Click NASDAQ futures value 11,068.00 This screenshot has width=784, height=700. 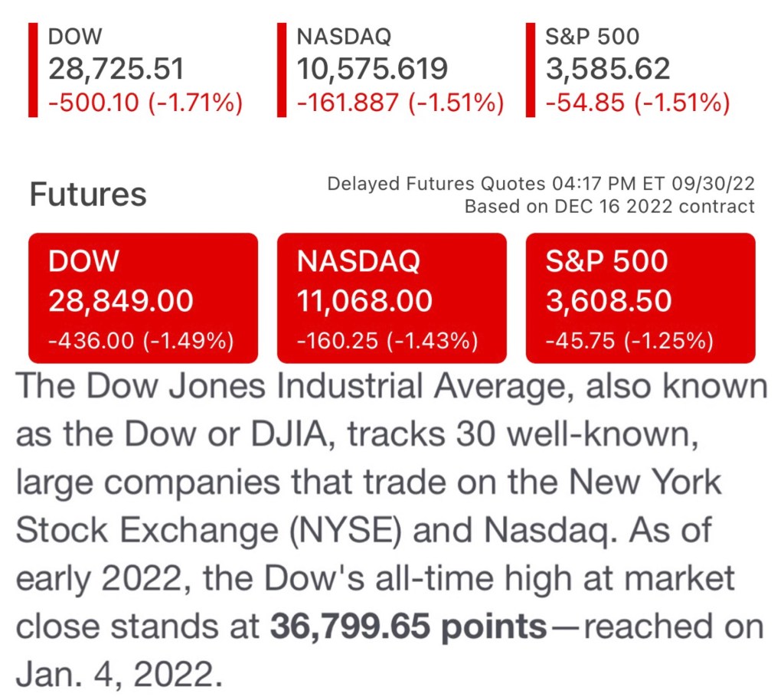[x=364, y=301]
